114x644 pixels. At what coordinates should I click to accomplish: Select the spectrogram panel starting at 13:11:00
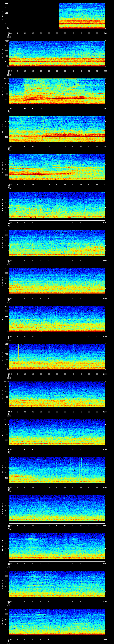(x=57, y=280)
